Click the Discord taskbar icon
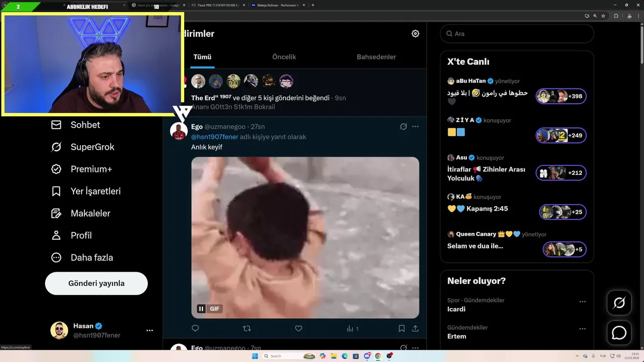The height and width of the screenshot is (362, 644). tap(367, 356)
